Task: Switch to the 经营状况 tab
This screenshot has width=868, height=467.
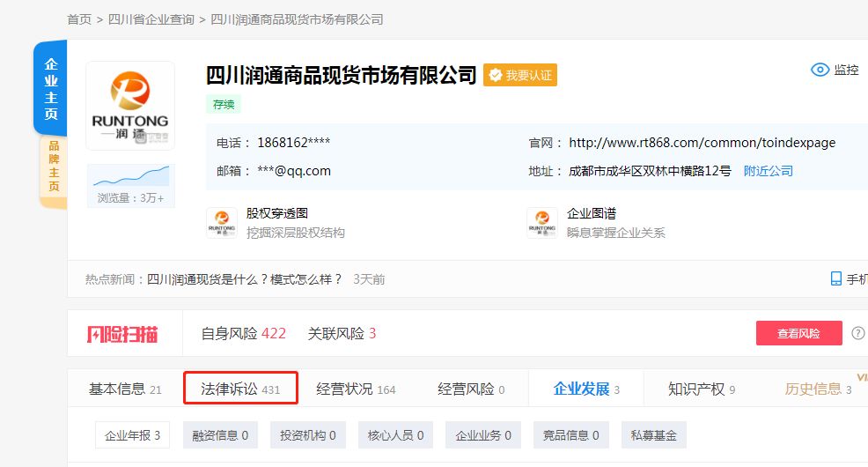Action: 356,389
